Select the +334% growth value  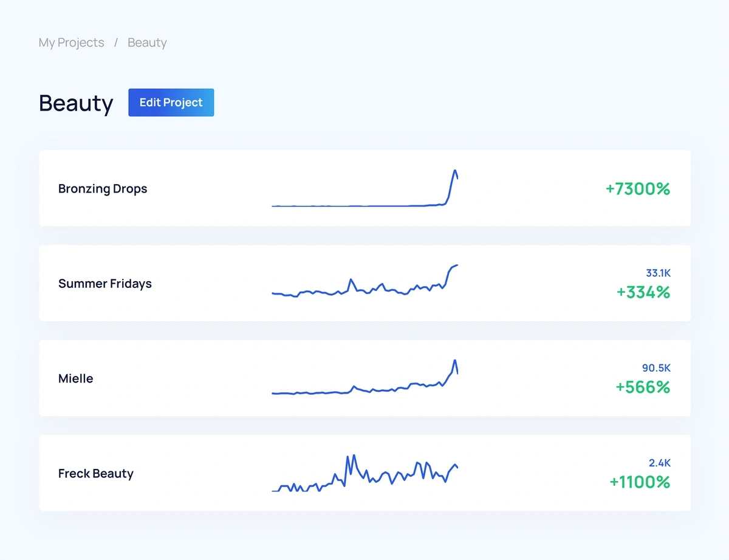pyautogui.click(x=643, y=292)
